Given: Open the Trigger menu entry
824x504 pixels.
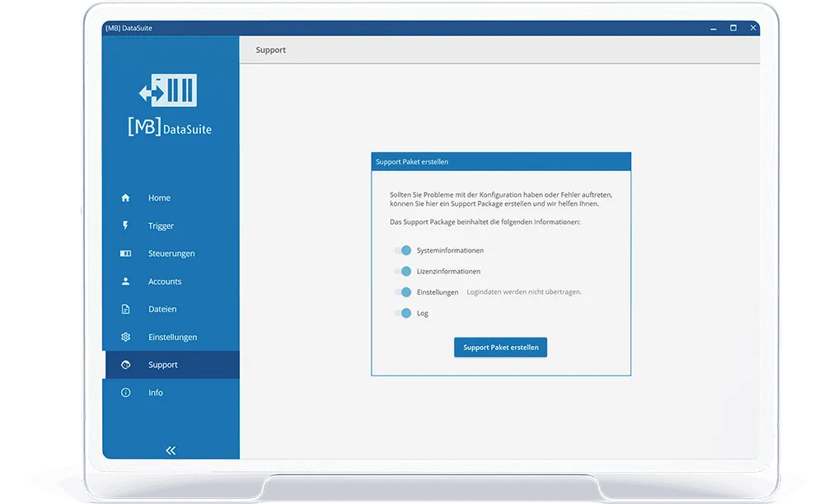Looking at the screenshot, I should pyautogui.click(x=171, y=226).
